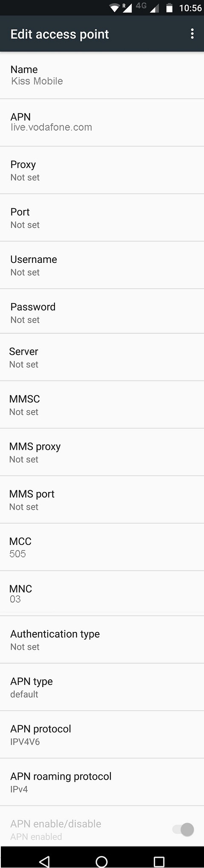Edit APN live.vodafone.com entry
Image resolution: width=204 pixels, height=868 pixels.
(x=102, y=122)
